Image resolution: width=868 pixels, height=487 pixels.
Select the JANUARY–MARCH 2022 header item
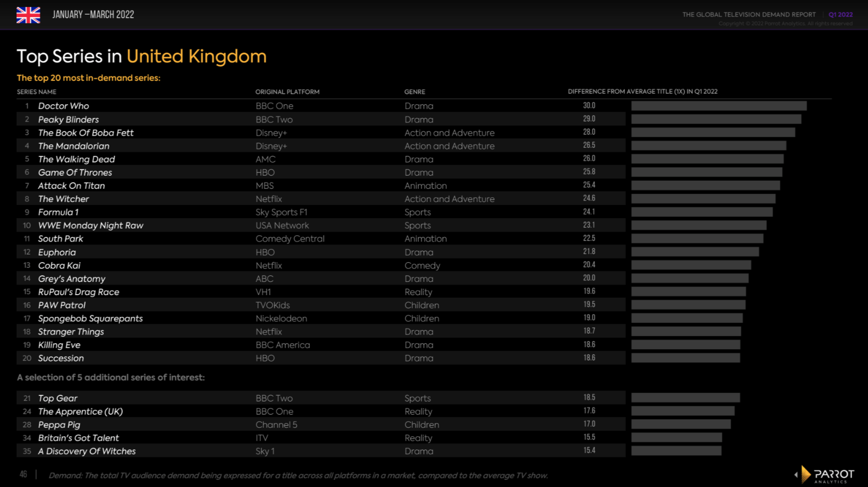[x=93, y=15]
